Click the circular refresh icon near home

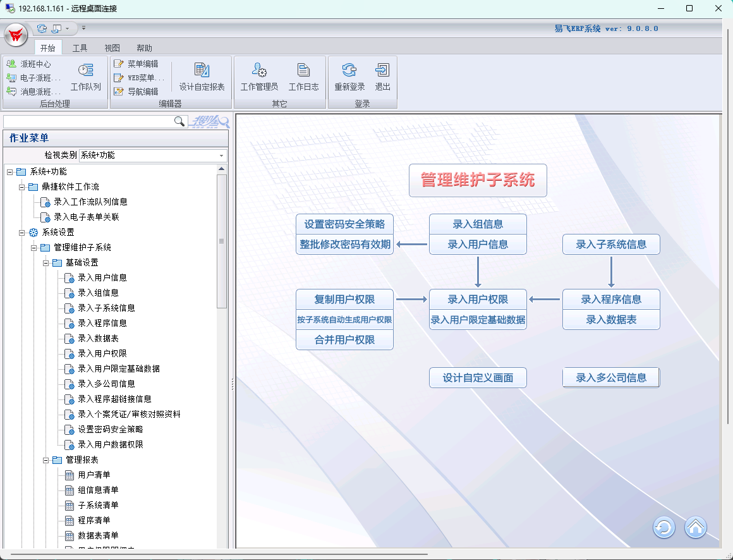(664, 527)
